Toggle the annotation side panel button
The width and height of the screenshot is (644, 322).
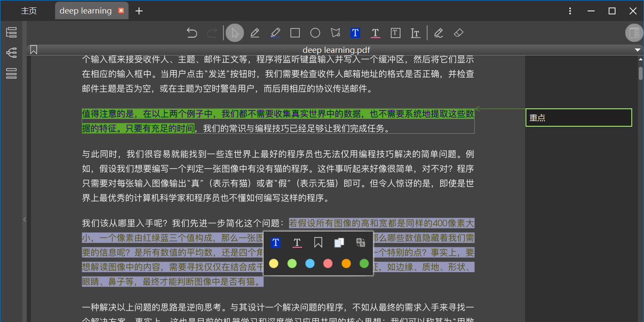pos(634,33)
